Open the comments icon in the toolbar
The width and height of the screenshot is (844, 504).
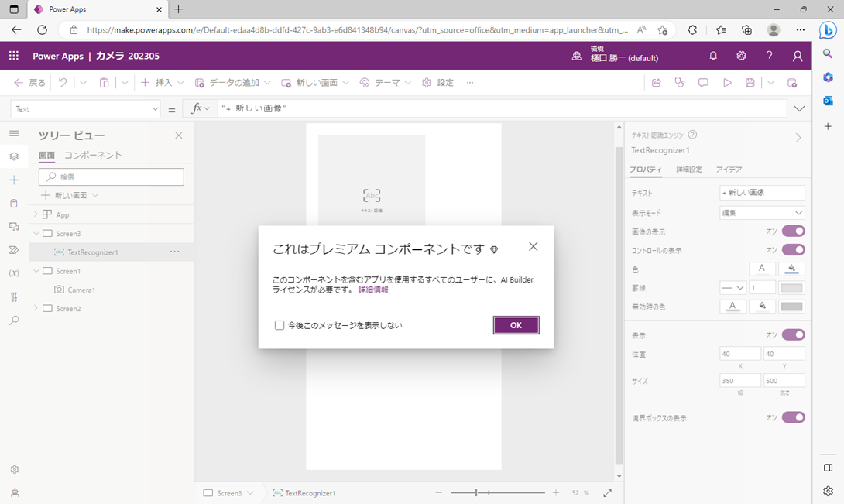[703, 82]
